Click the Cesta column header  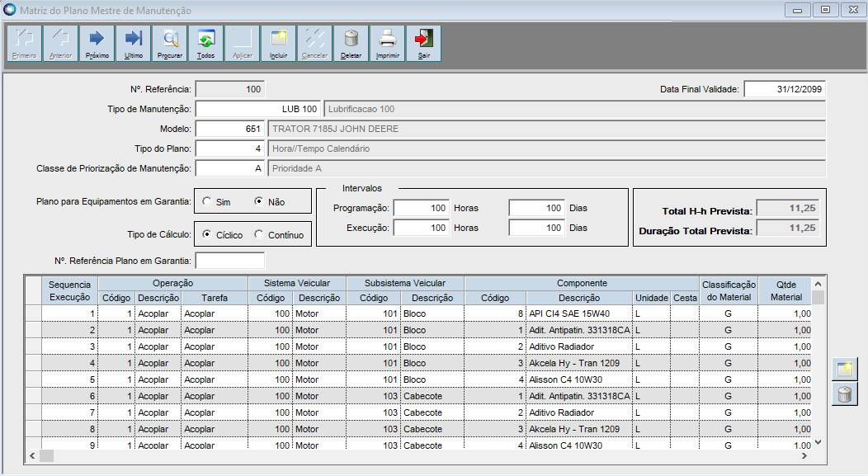click(x=685, y=298)
